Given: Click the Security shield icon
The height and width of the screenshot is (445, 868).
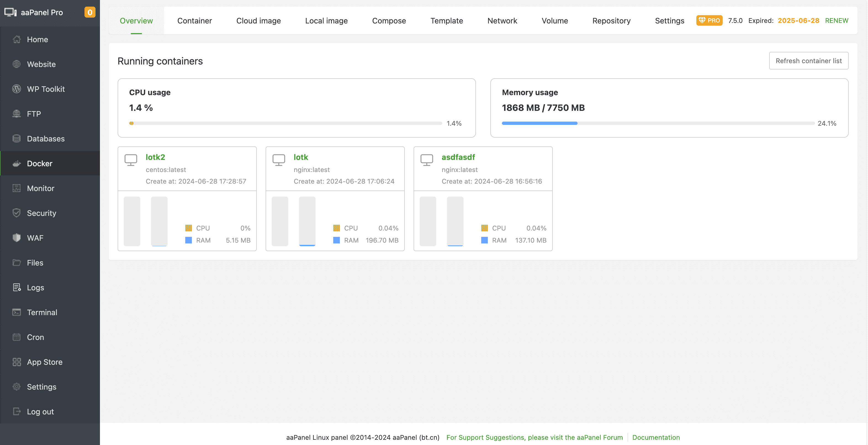Looking at the screenshot, I should pyautogui.click(x=17, y=213).
